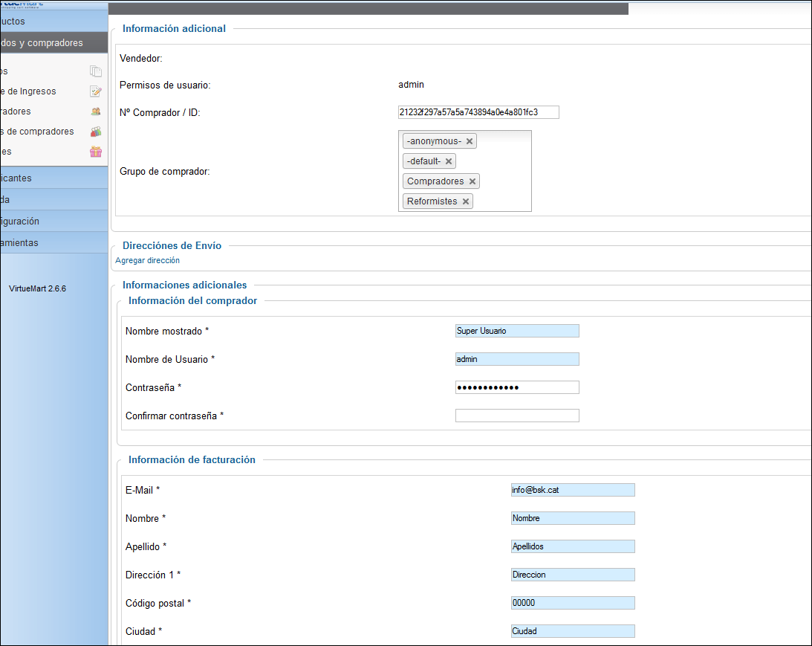Click the Agregar dirección link
Screen dimensions: 812x646
tap(148, 261)
